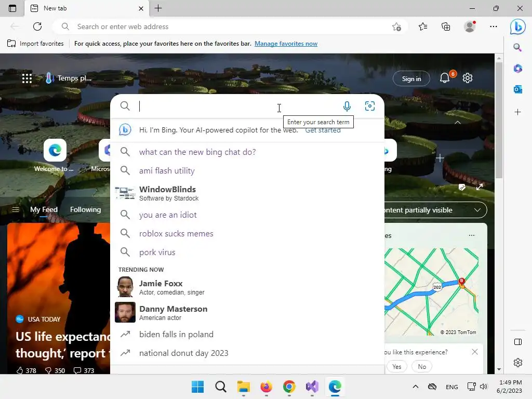Click the Sign in button
The width and height of the screenshot is (532, 399).
[411, 79]
